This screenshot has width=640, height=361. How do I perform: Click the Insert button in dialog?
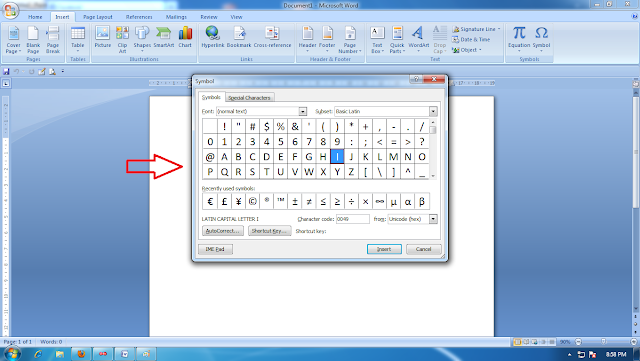(384, 249)
